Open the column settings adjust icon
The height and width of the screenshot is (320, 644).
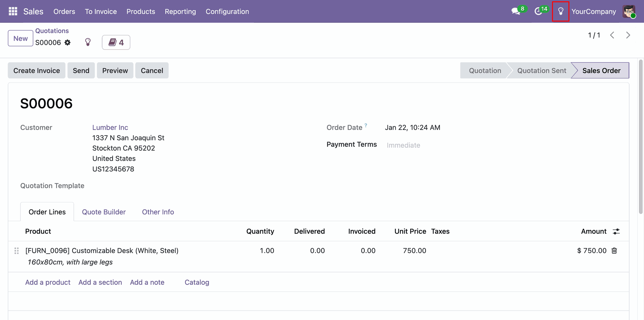pyautogui.click(x=616, y=232)
